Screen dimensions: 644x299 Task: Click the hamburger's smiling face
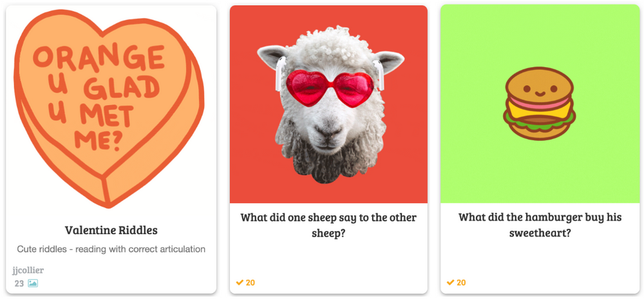539,90
